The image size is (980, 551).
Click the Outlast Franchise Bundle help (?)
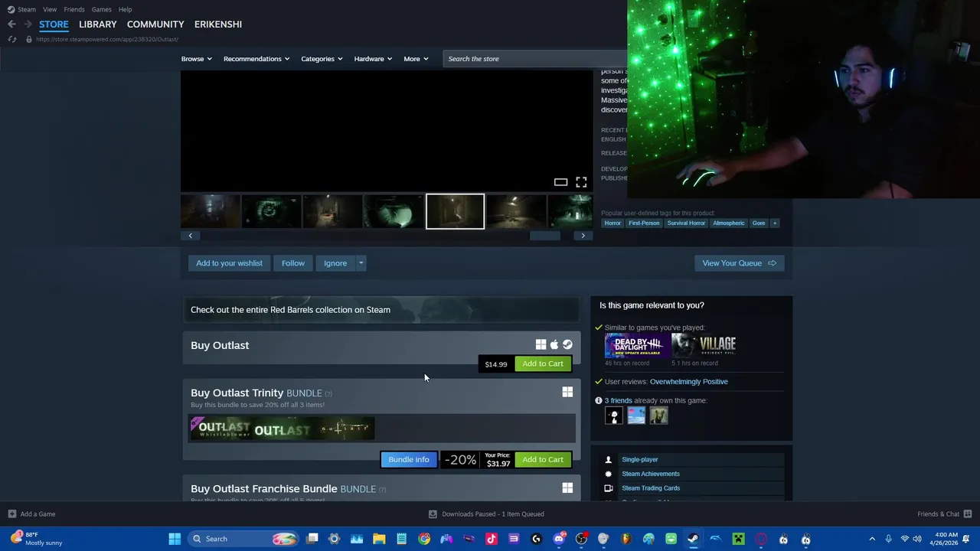[x=382, y=490]
